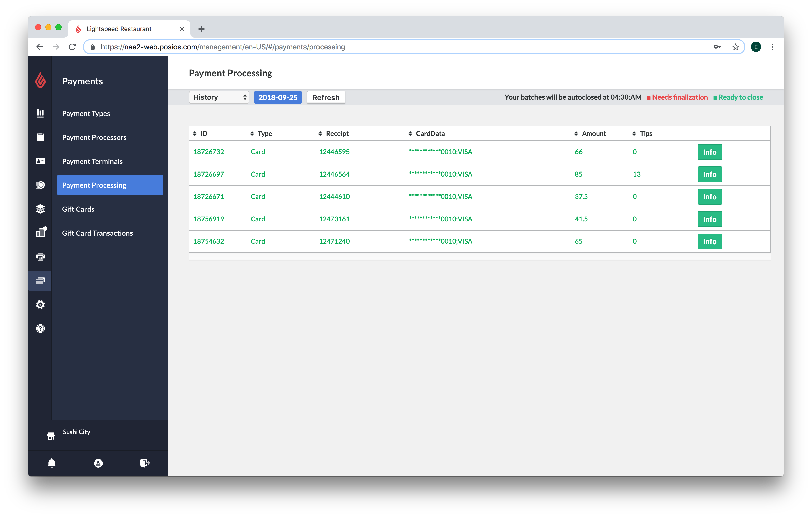
Task: Open the stacked layers sidebar icon
Action: pos(40,209)
